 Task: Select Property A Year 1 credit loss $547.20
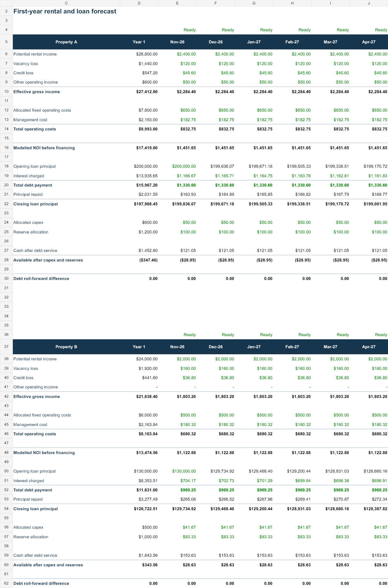pos(150,73)
